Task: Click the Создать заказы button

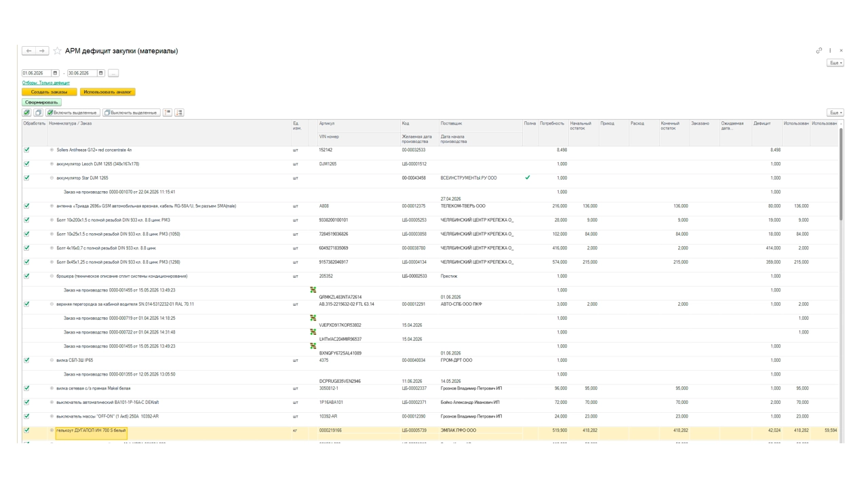Action: (x=50, y=91)
